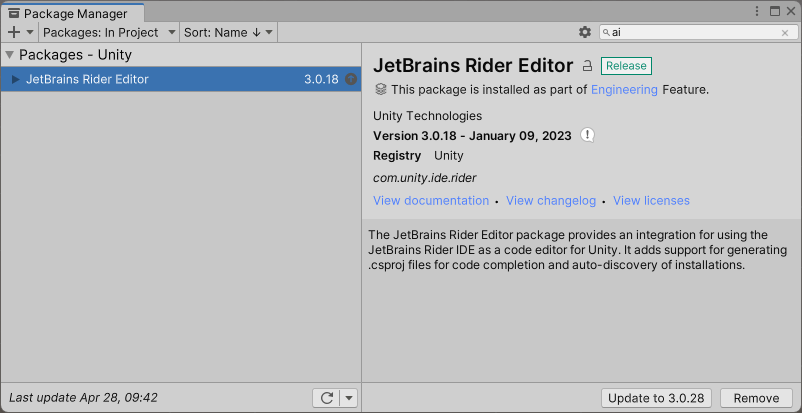
Task: Remove the JetBrains Rider Editor package
Action: 756,398
